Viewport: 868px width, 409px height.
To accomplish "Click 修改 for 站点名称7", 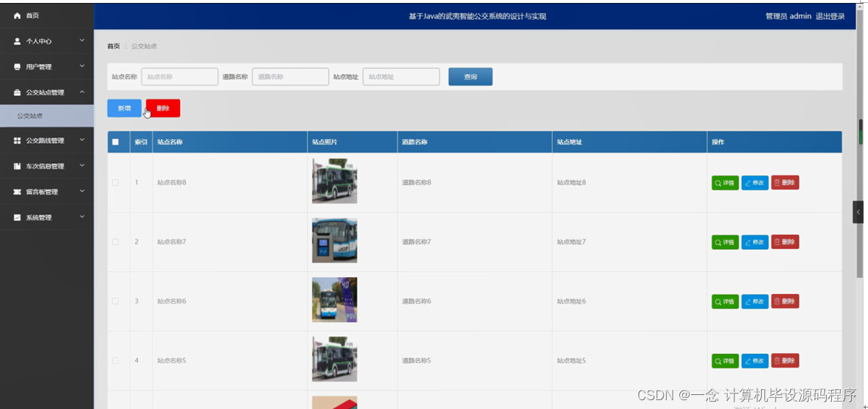I will click(755, 242).
